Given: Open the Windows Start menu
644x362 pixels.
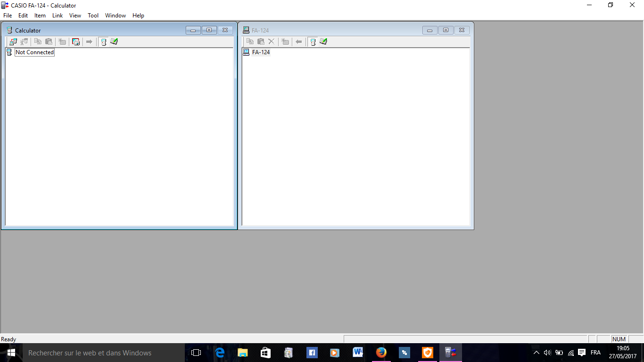Looking at the screenshot, I should point(11,353).
